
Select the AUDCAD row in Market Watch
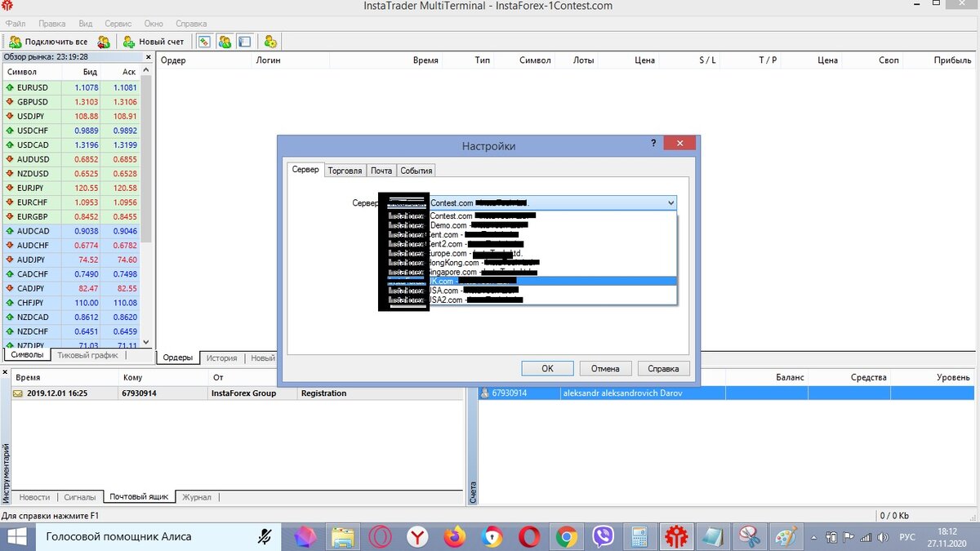[72, 231]
